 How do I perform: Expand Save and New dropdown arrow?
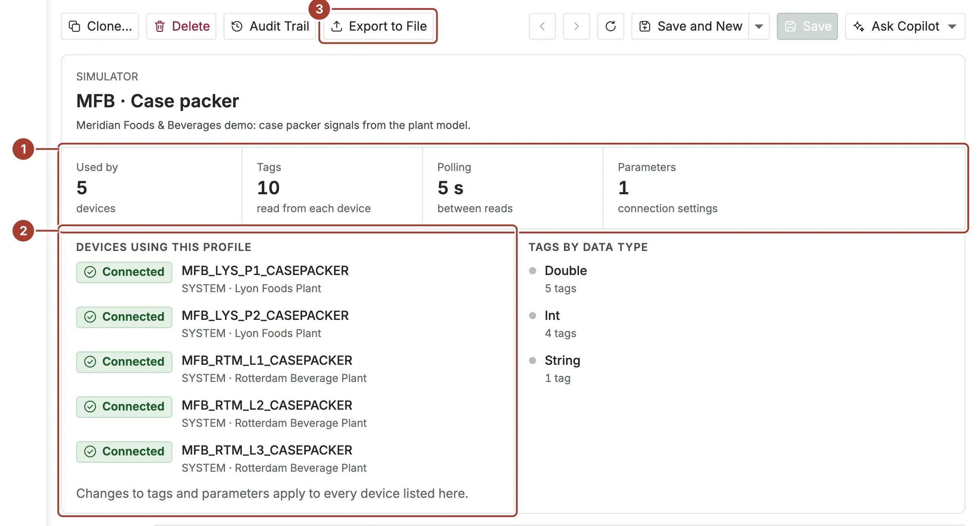point(759,27)
